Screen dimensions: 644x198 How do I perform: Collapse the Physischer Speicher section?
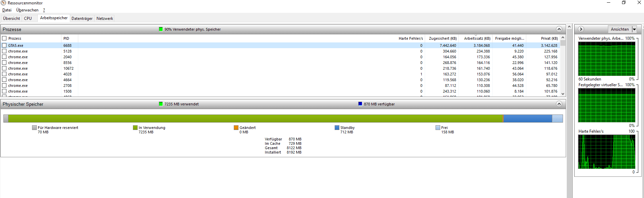[559, 104]
